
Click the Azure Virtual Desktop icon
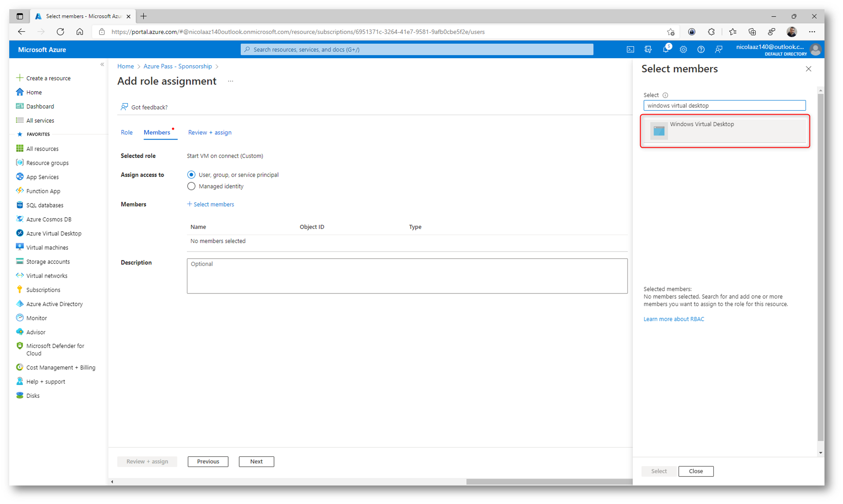pyautogui.click(x=19, y=233)
